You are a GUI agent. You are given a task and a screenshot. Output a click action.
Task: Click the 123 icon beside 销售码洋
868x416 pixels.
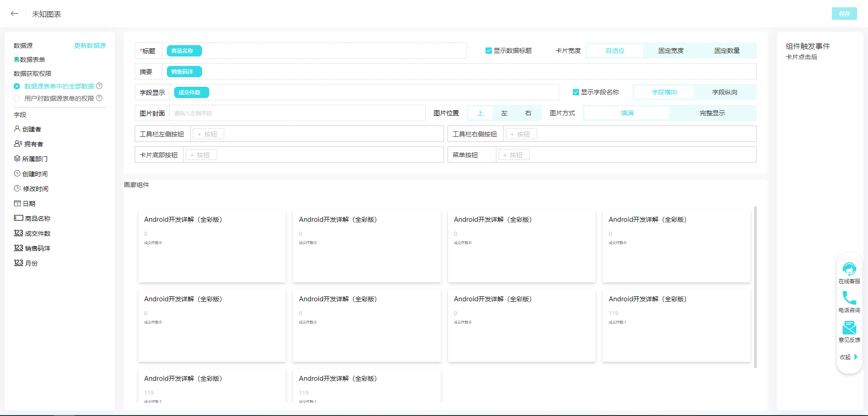pyautogui.click(x=19, y=248)
